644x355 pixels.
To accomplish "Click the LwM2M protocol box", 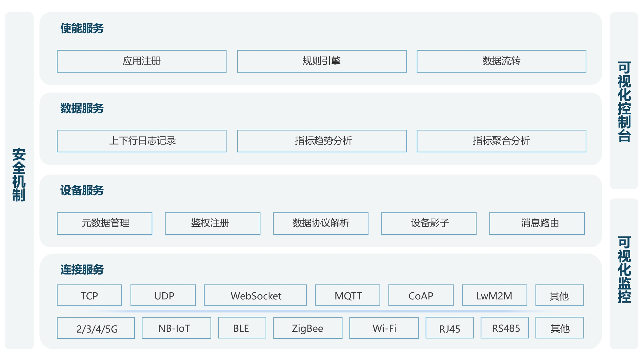I will (x=494, y=295).
